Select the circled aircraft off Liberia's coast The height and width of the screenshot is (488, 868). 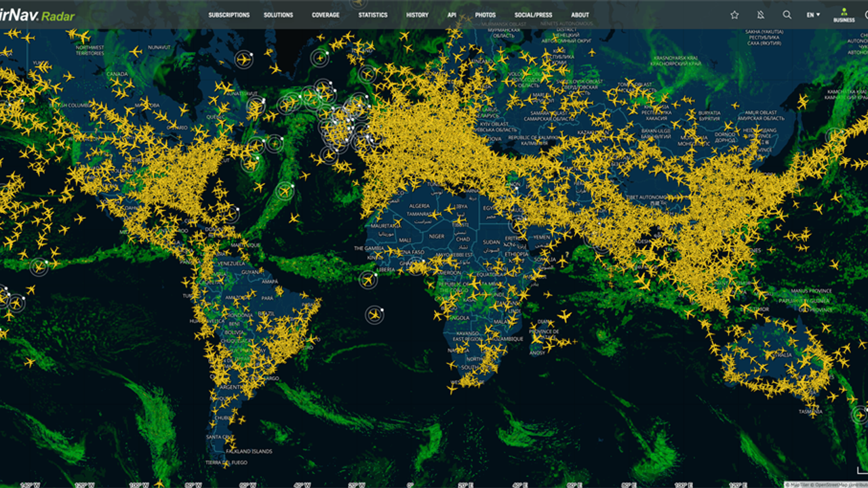click(x=368, y=279)
